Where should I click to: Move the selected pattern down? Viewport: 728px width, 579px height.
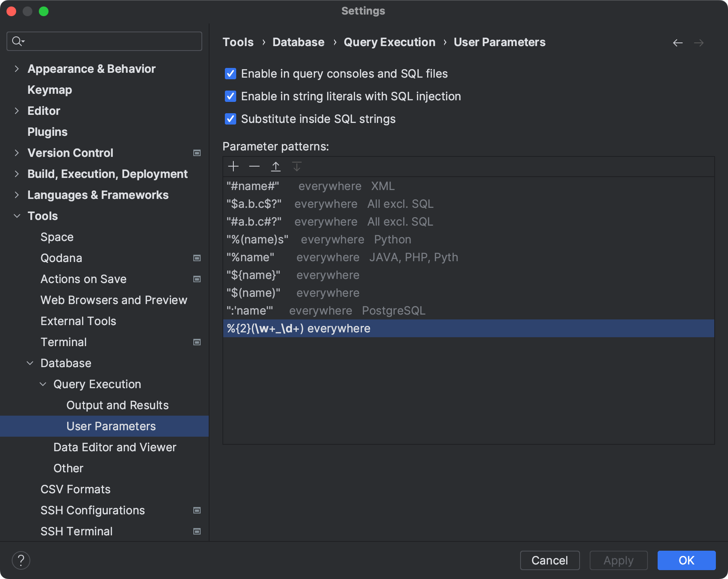tap(297, 166)
